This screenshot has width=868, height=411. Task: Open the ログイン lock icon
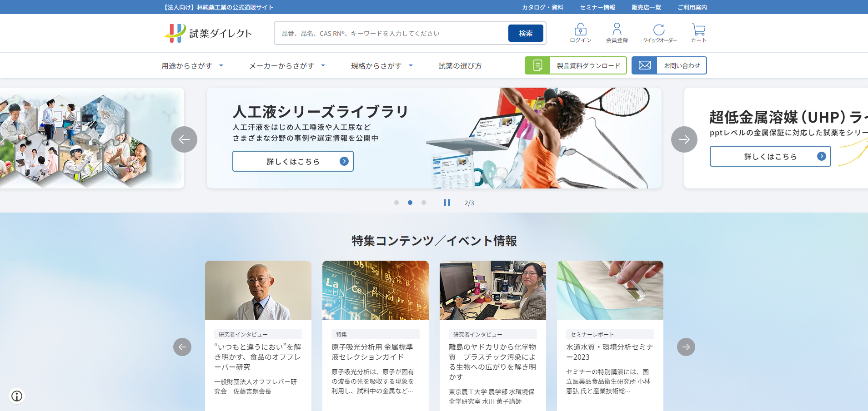point(580,30)
